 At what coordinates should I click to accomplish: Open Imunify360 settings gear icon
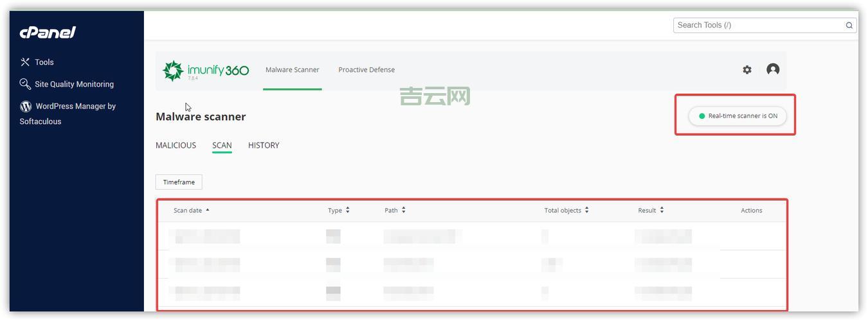tap(746, 70)
